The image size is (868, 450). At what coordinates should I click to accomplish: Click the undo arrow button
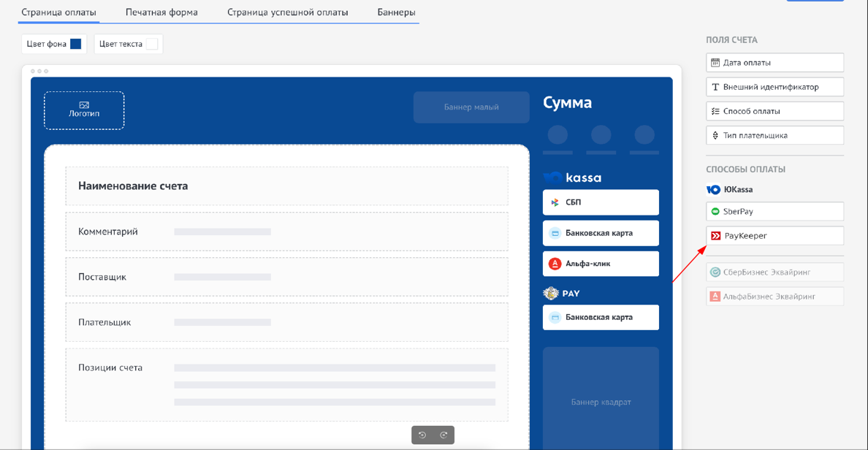pos(422,435)
